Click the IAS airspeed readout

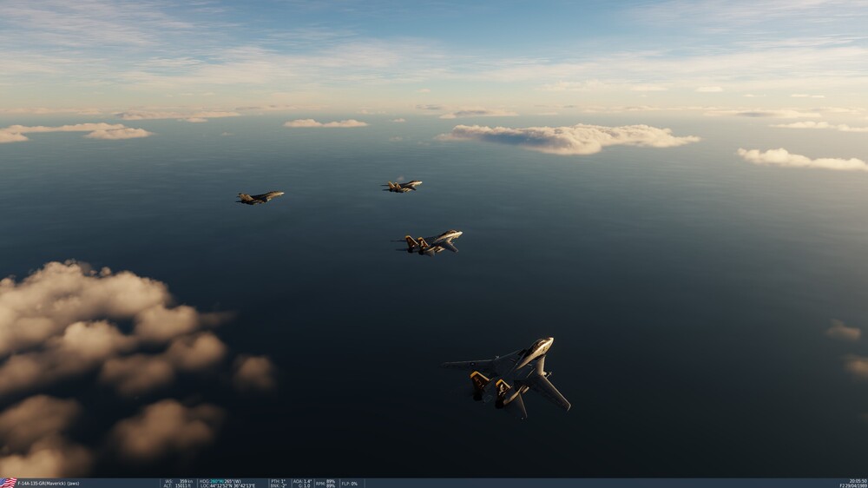point(179,481)
